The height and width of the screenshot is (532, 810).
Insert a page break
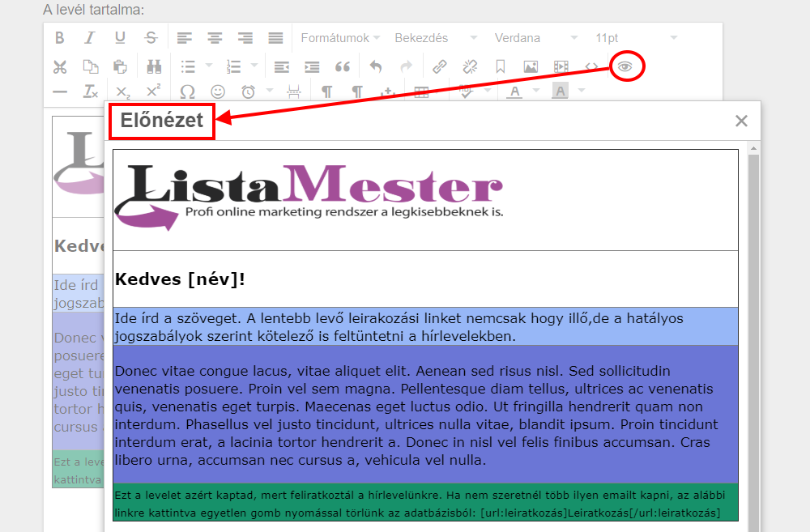coord(294,92)
